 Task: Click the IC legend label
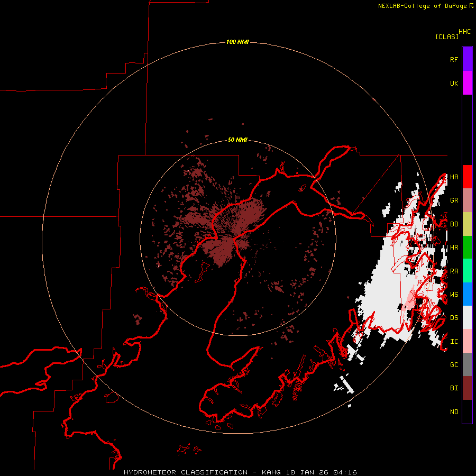[x=454, y=342]
